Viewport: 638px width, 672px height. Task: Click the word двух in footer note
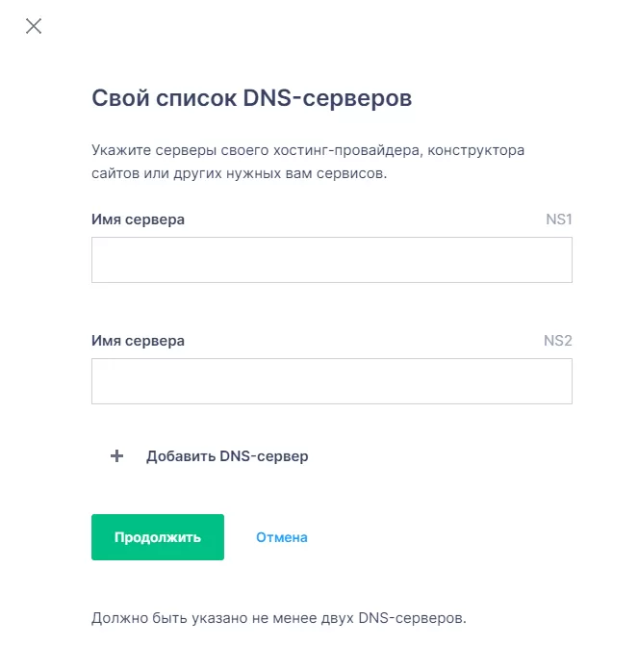(338, 618)
